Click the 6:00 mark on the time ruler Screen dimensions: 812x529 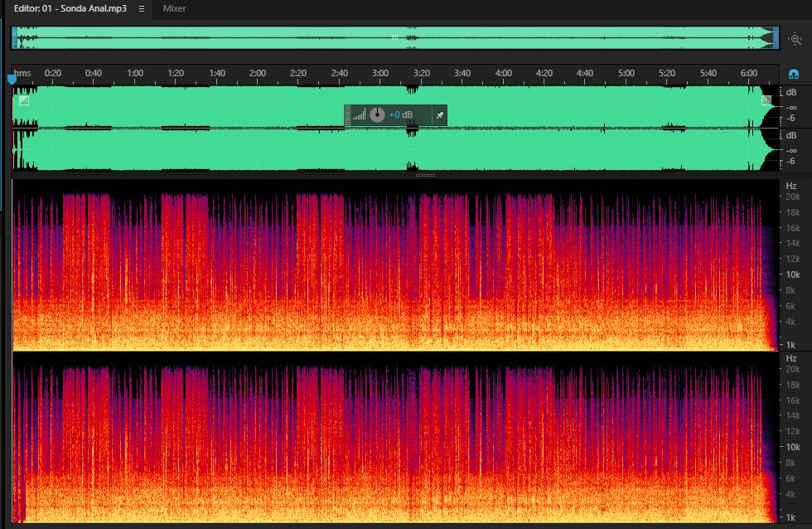click(x=749, y=73)
